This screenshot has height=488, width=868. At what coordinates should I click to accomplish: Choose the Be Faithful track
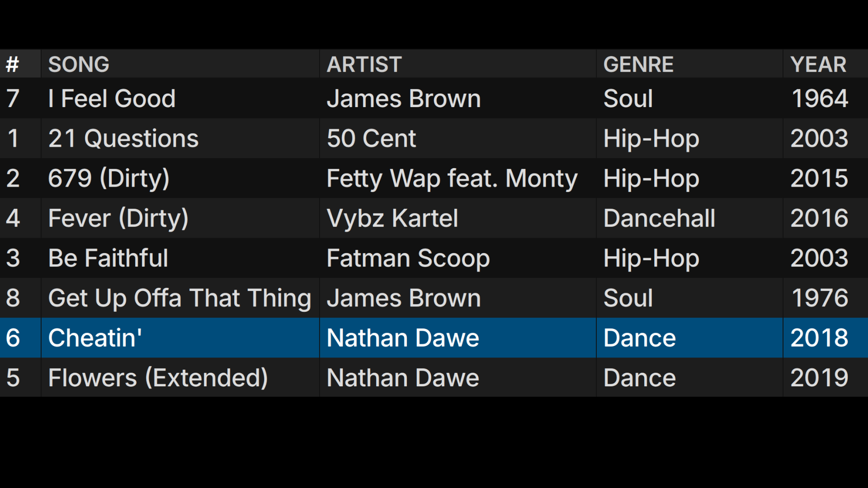pos(108,258)
